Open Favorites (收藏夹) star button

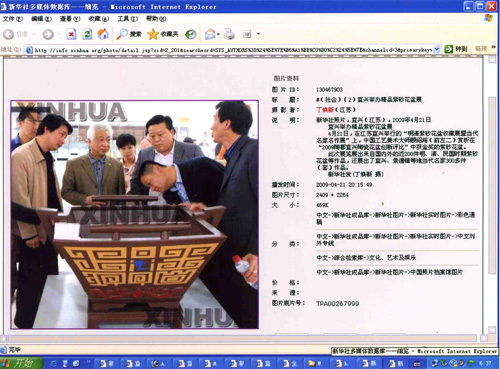(x=163, y=34)
